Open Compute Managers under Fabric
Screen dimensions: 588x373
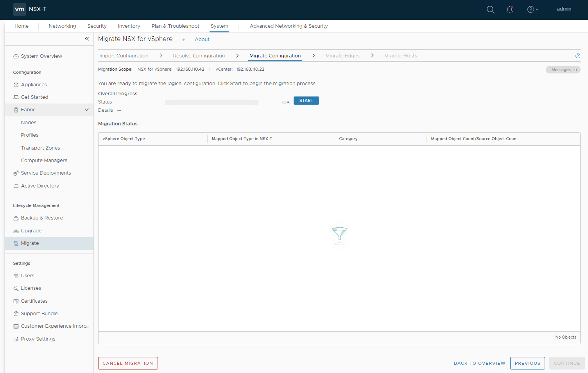pyautogui.click(x=44, y=161)
